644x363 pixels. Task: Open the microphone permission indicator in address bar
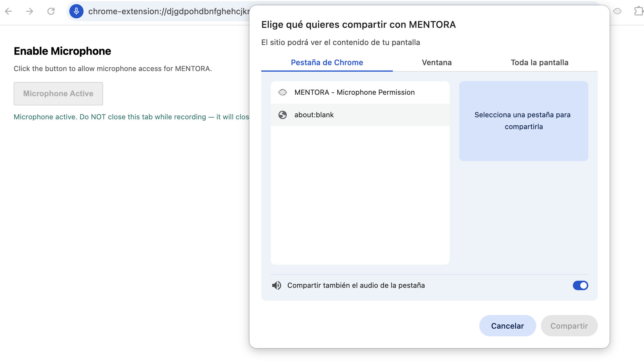76,11
